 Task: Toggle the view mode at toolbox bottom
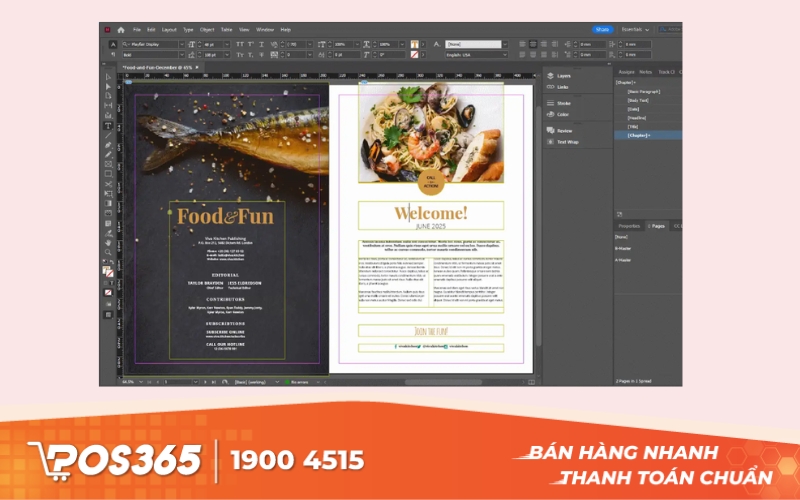click(x=108, y=315)
